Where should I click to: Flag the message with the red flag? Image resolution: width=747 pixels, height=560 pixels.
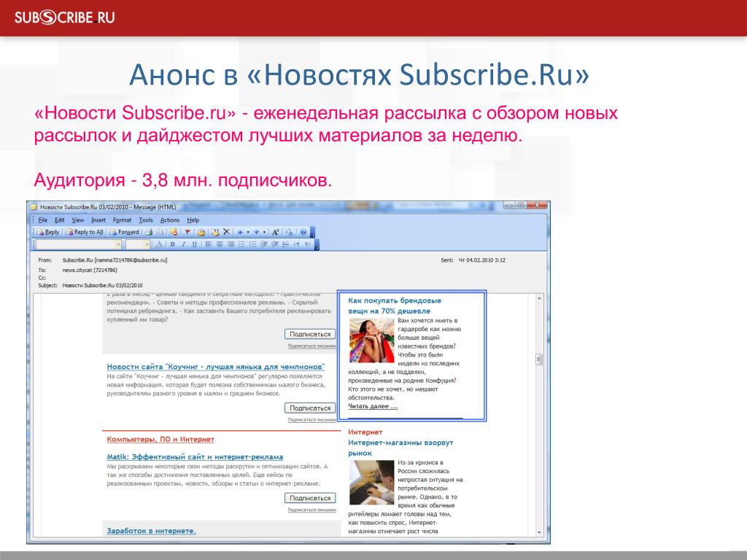(x=187, y=232)
